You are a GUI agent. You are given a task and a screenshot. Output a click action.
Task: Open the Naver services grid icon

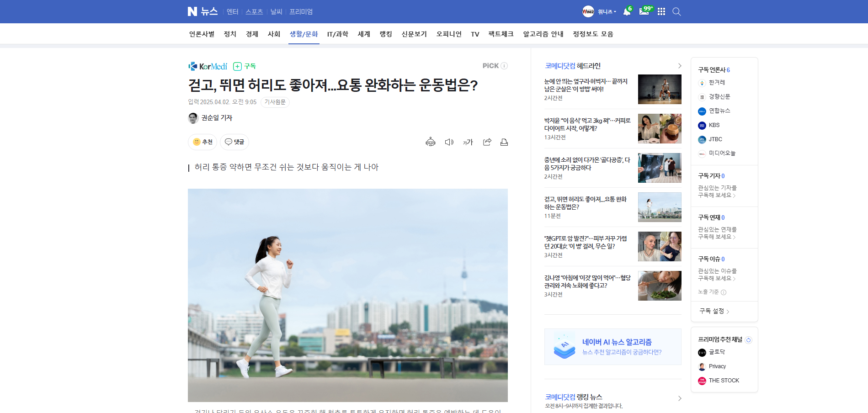point(661,12)
